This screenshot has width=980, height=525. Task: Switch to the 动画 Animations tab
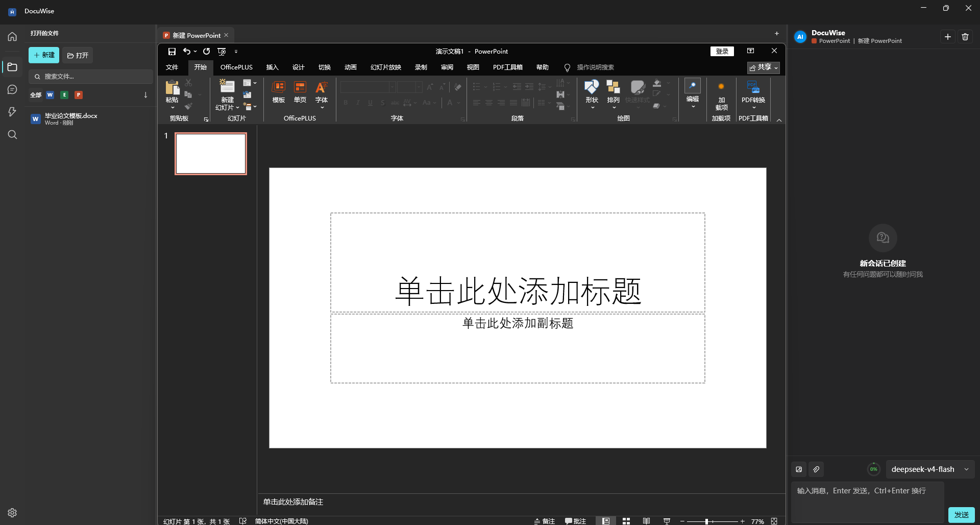[351, 67]
